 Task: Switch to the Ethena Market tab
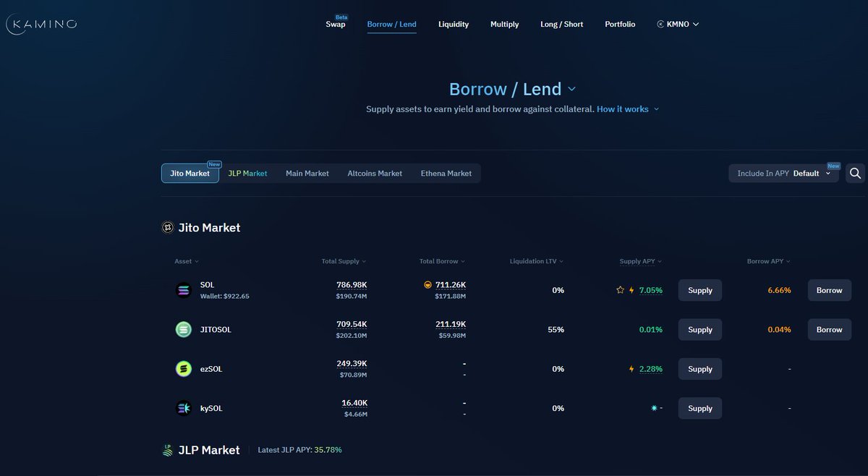pos(446,174)
